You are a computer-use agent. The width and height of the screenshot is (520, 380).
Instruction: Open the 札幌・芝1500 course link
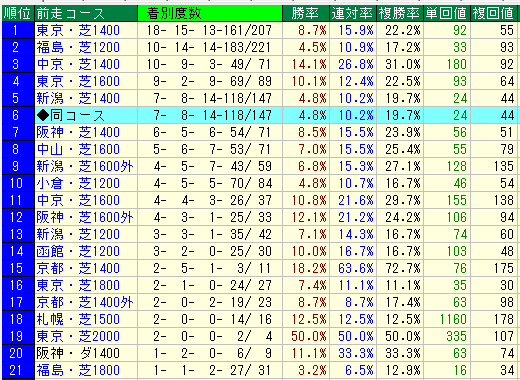78,319
